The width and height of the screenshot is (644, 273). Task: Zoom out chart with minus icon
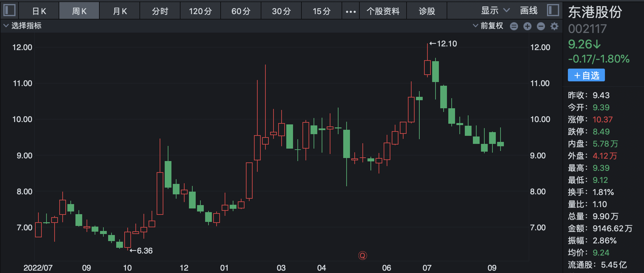pyautogui.click(x=541, y=26)
